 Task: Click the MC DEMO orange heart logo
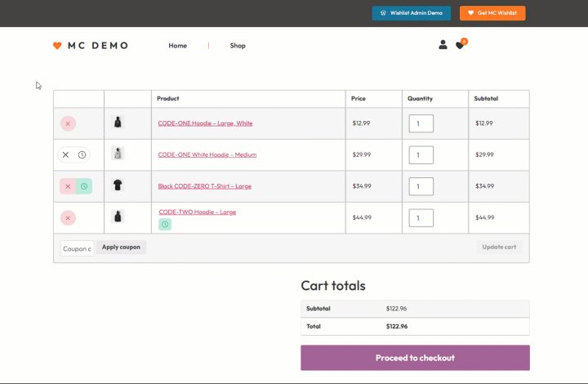coord(57,46)
